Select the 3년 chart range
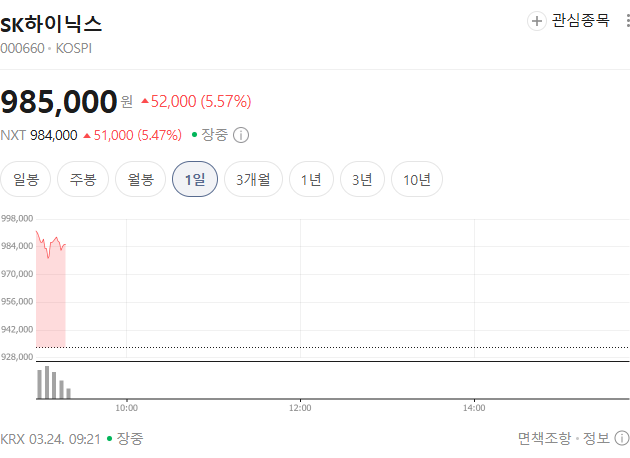630x458 pixels. [x=362, y=180]
